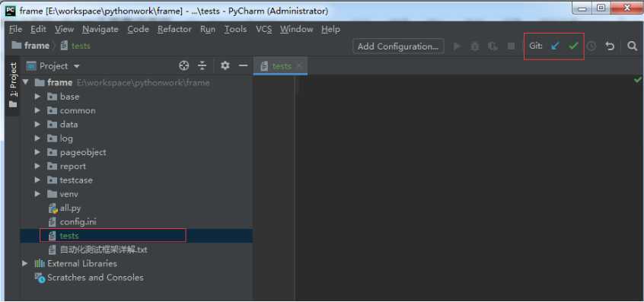
Task: Expand External Libraries node
Action: [25, 263]
